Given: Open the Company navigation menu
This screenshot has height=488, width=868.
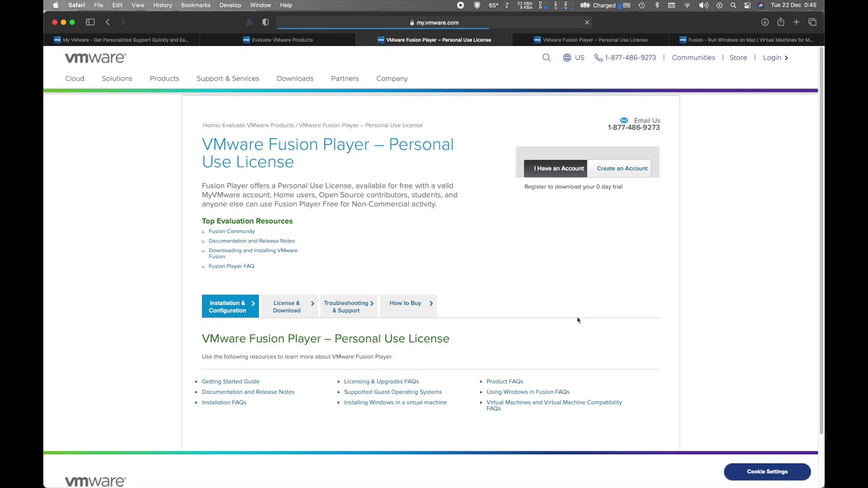Looking at the screenshot, I should click(392, 79).
